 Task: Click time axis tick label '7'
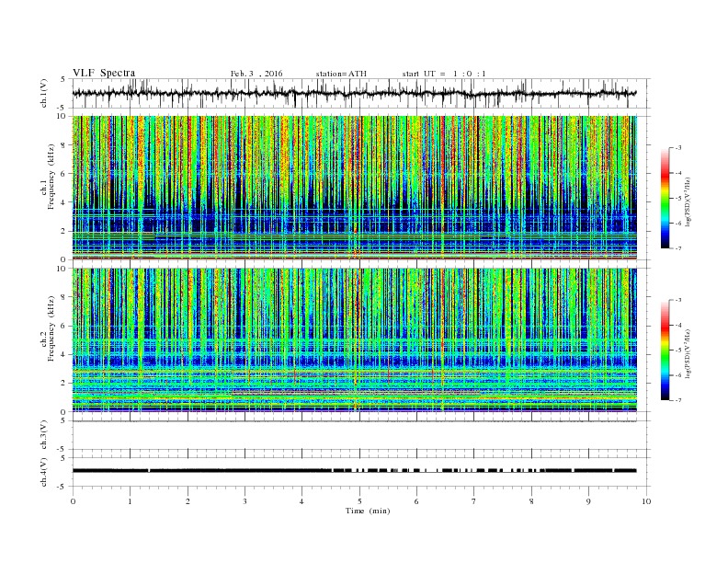click(x=474, y=501)
